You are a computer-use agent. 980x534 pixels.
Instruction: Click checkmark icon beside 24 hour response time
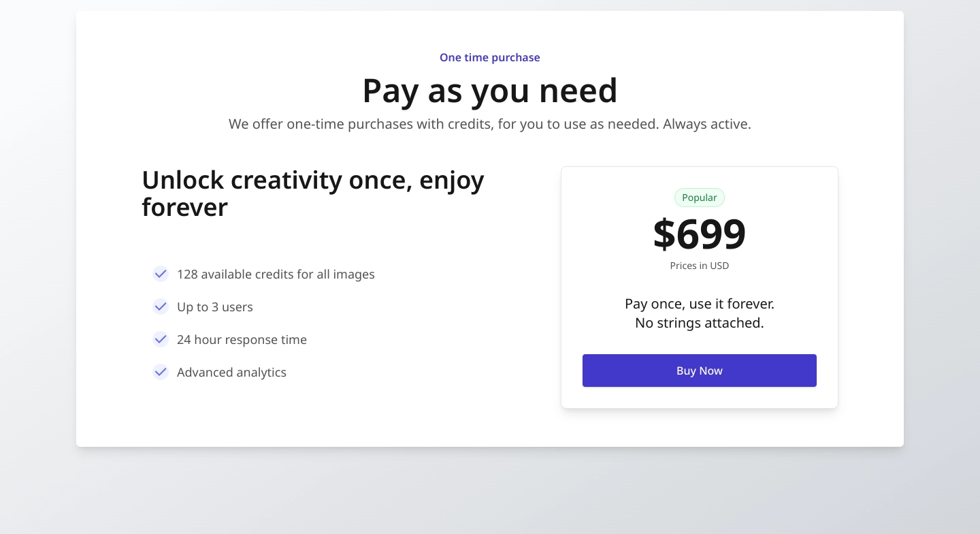tap(161, 339)
